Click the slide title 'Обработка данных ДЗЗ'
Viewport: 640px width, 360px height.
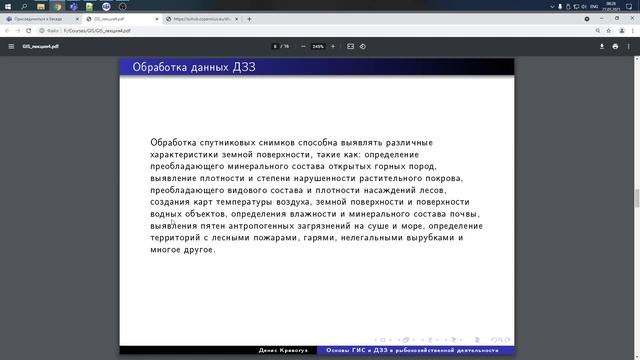click(x=194, y=67)
